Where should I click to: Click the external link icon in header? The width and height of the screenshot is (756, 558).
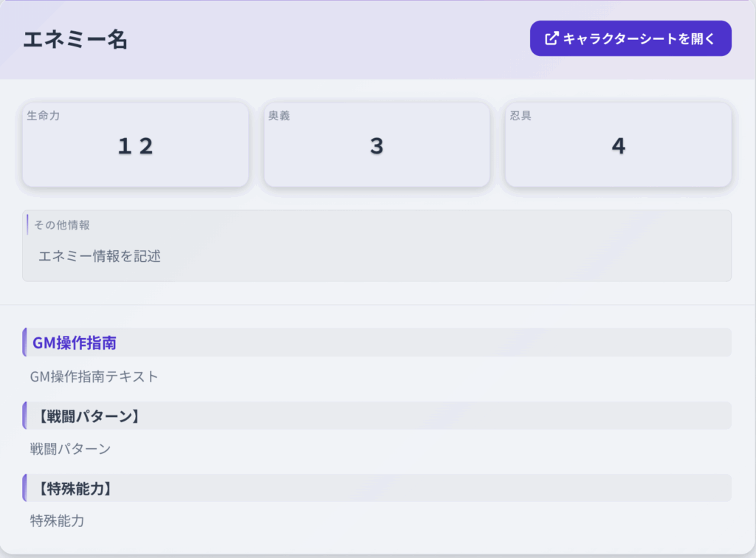pos(551,38)
